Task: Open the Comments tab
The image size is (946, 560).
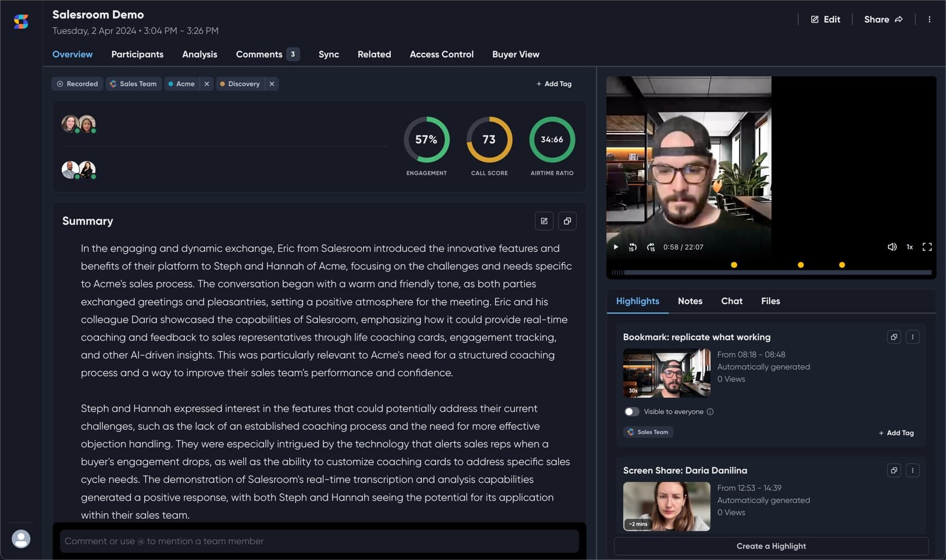Action: click(x=267, y=54)
